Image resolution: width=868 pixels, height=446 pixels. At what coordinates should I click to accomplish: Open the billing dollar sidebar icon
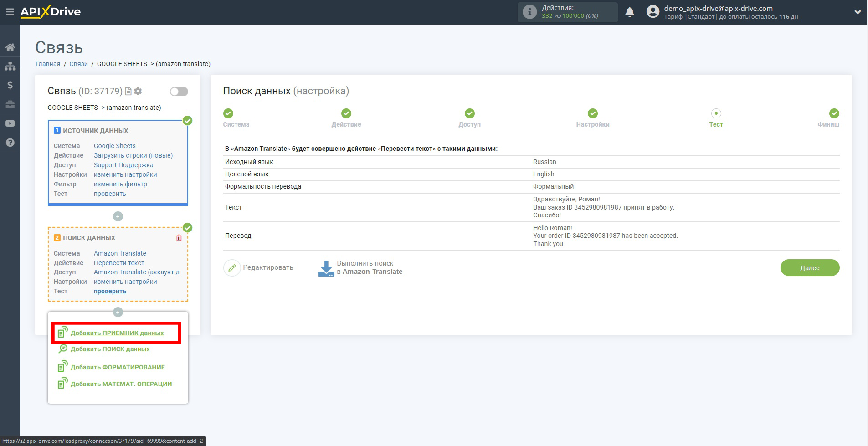10,85
